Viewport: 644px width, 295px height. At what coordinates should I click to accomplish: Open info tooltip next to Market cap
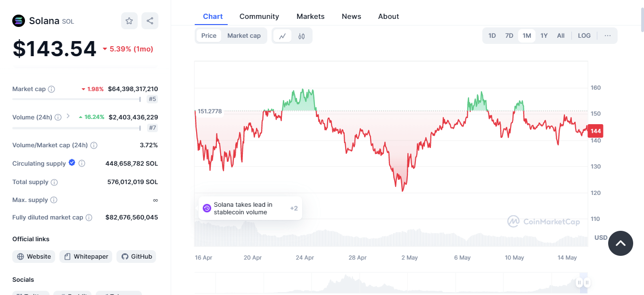(x=51, y=89)
